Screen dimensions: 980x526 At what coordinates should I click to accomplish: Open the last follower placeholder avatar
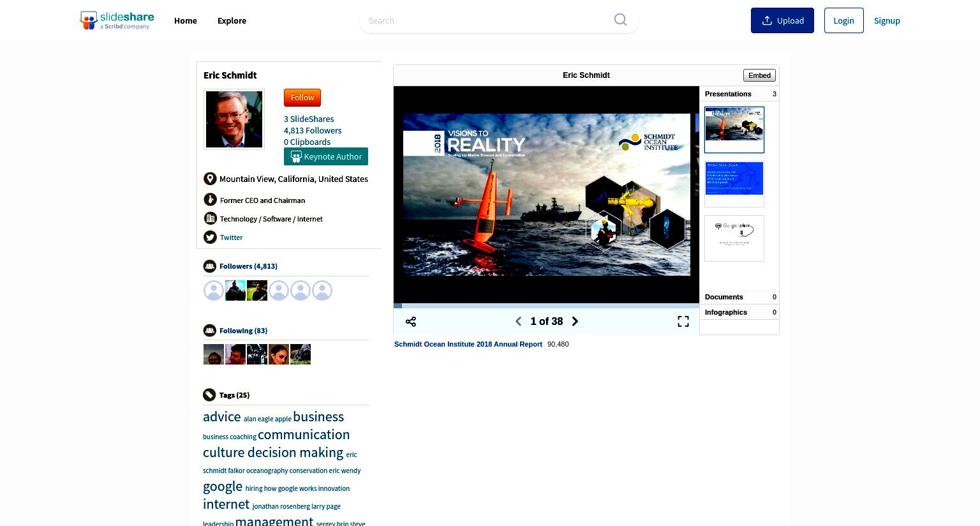click(x=322, y=290)
